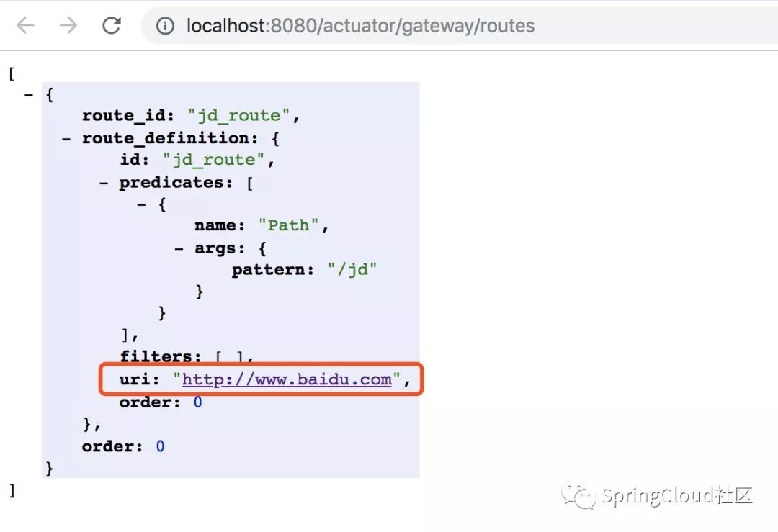Collapse the first predicate object
The width and height of the screenshot is (778, 532).
click(141, 204)
